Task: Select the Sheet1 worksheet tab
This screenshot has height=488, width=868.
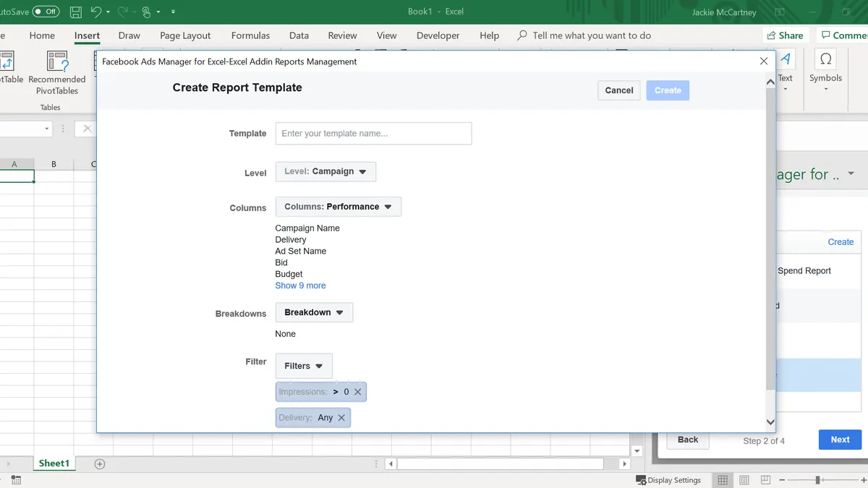Action: pos(54,463)
